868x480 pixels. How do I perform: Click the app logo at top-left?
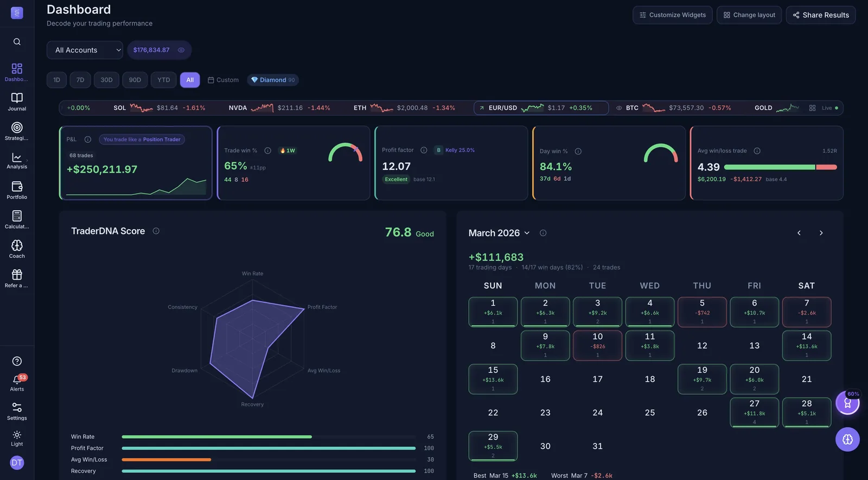(x=17, y=12)
